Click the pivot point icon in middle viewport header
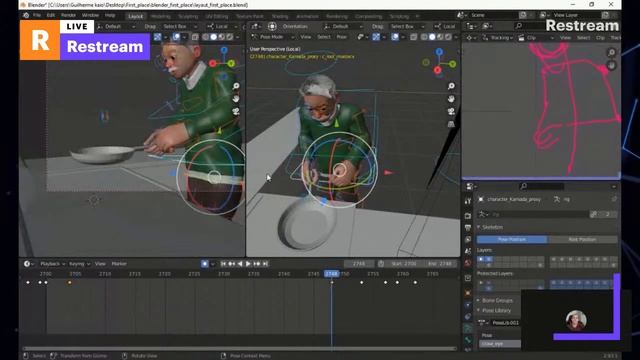The height and width of the screenshot is (360, 640). click(x=272, y=27)
